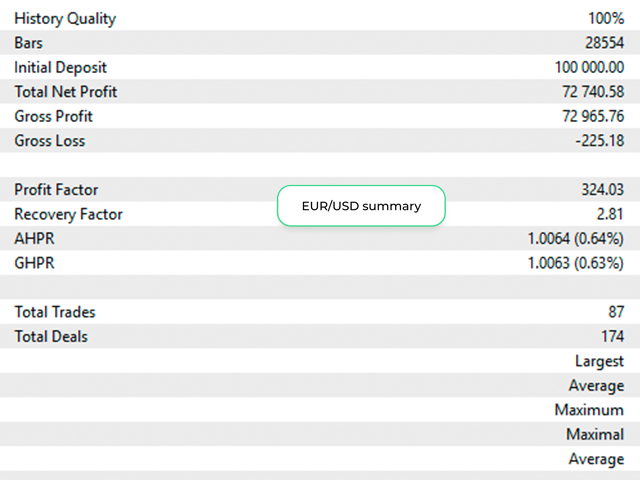Select the Total Net Profit label
The width and height of the screenshot is (640, 480).
[x=66, y=92]
